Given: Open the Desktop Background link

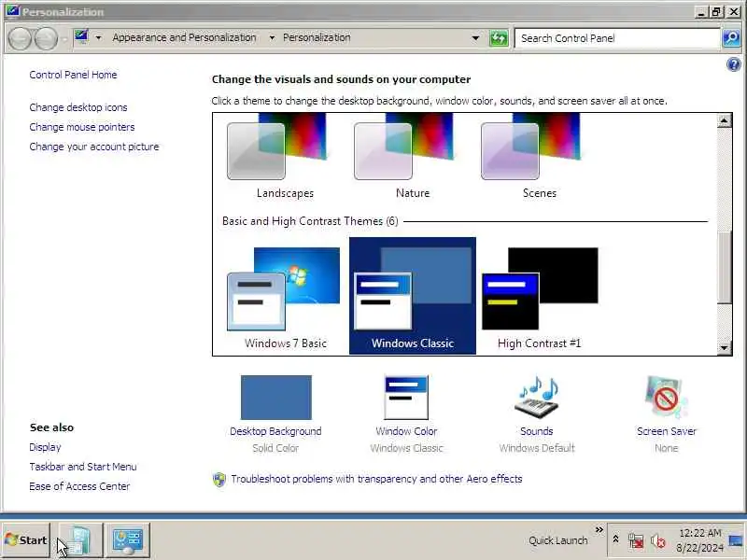Looking at the screenshot, I should pyautogui.click(x=275, y=431).
